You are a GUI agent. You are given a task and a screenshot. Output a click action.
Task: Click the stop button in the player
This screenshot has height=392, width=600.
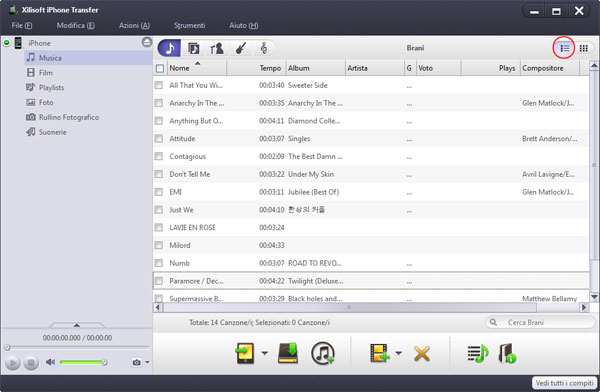coord(31,362)
